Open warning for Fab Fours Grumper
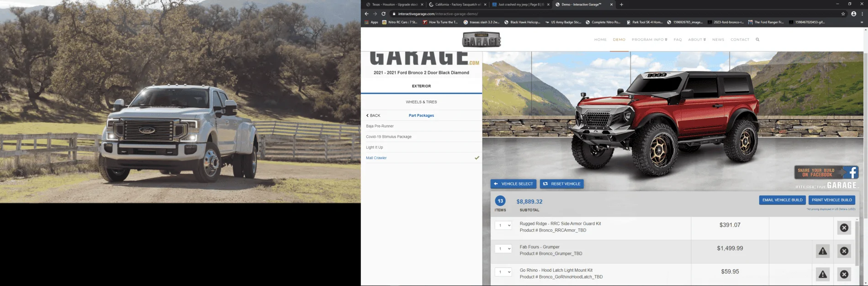This screenshot has width=868, height=286. click(823, 251)
